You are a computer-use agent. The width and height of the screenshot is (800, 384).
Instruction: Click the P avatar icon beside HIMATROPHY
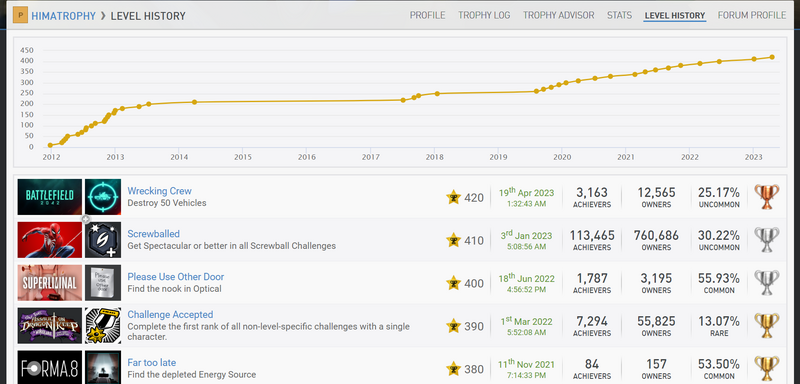[20, 15]
